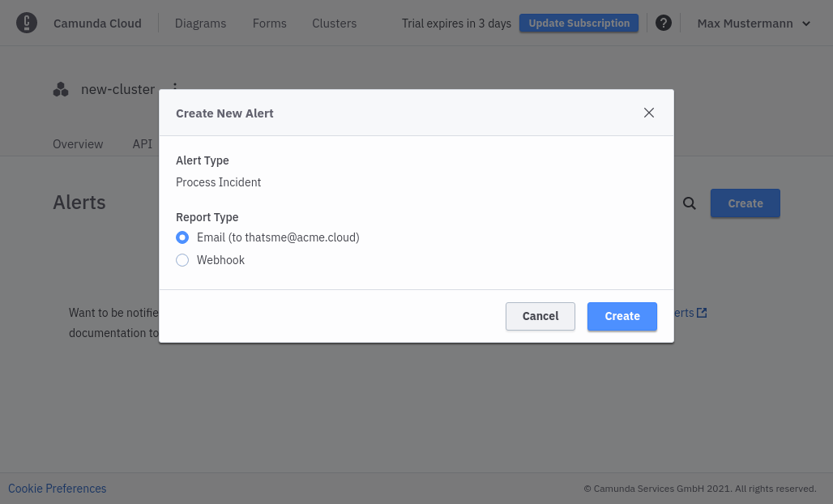
Task: Cancel the Create New Alert dialog
Action: click(540, 316)
